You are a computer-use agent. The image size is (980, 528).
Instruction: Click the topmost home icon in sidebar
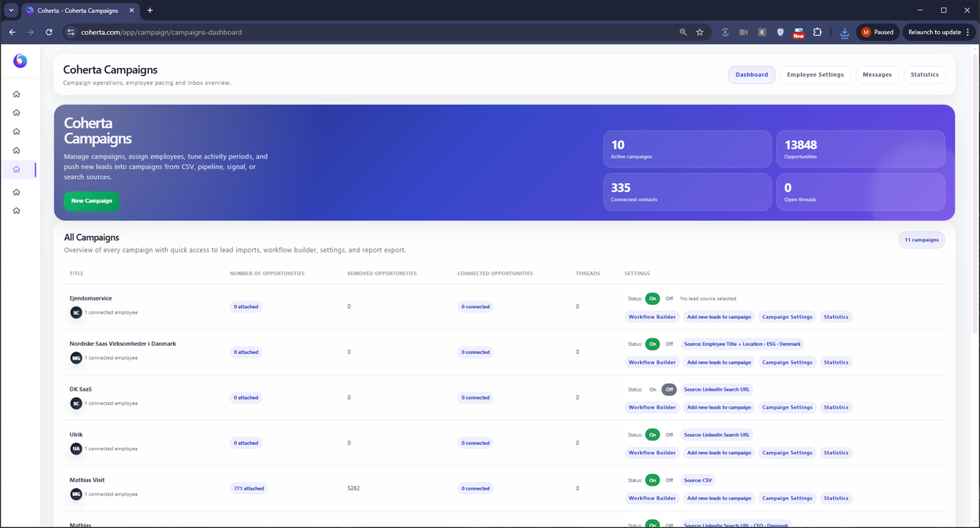[16, 94]
